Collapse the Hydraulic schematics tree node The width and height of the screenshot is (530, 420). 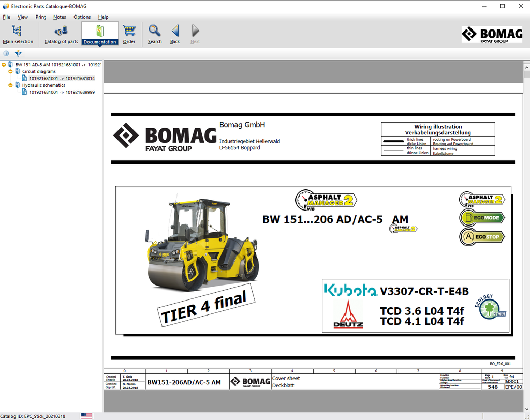10,85
